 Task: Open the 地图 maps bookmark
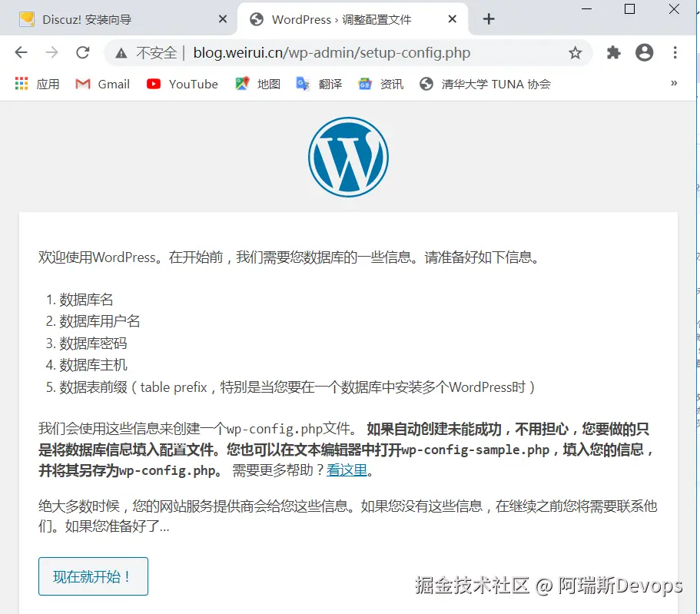coord(258,84)
